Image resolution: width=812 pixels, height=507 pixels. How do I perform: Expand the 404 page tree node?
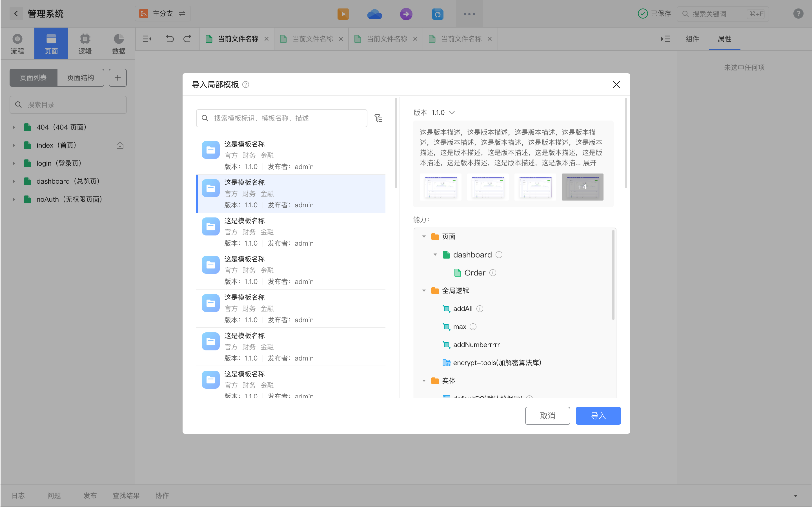tap(14, 127)
